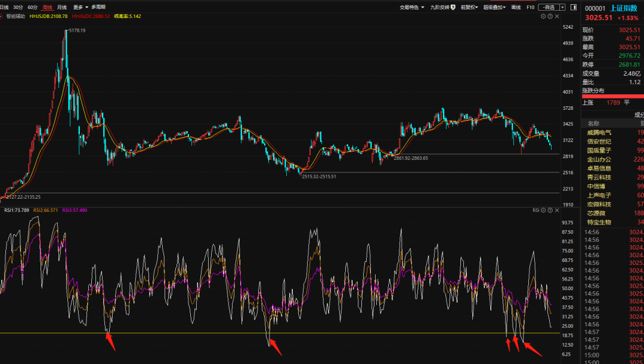Activate the 画线 drawing tool
Image resolution: width=644 pixels, height=364 pixels.
click(516, 7)
